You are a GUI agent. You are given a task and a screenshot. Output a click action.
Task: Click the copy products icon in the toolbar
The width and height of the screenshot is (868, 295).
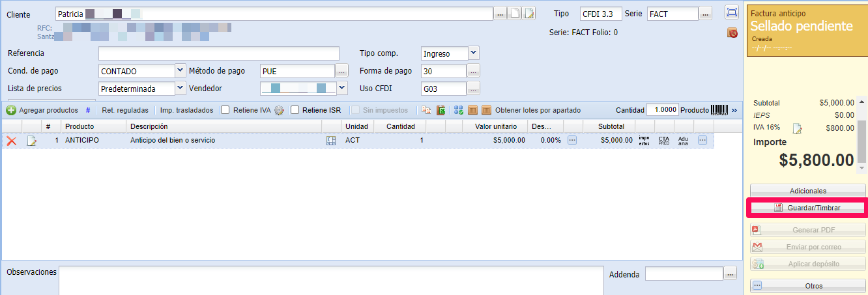tap(427, 110)
